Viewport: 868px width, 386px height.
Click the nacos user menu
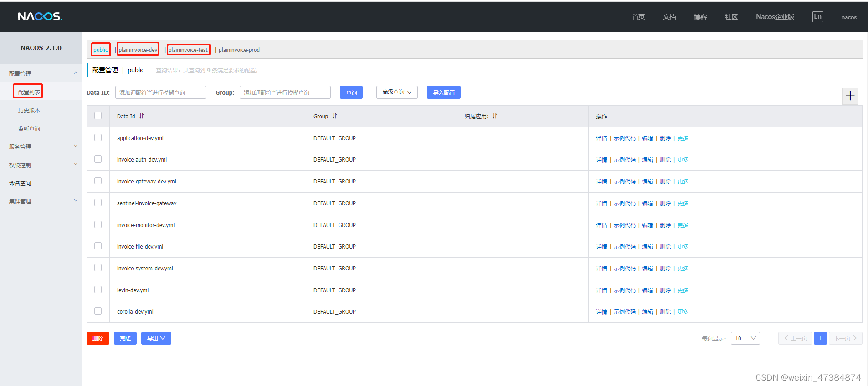[x=849, y=17]
